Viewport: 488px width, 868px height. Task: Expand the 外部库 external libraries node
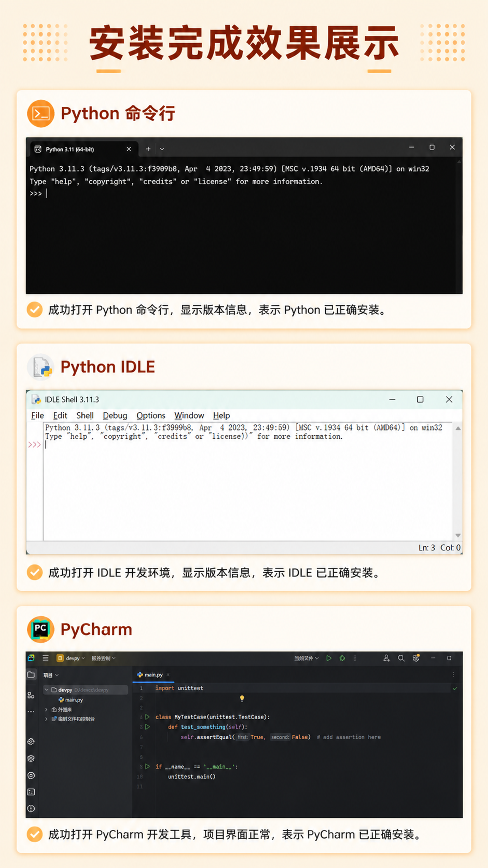tap(47, 710)
